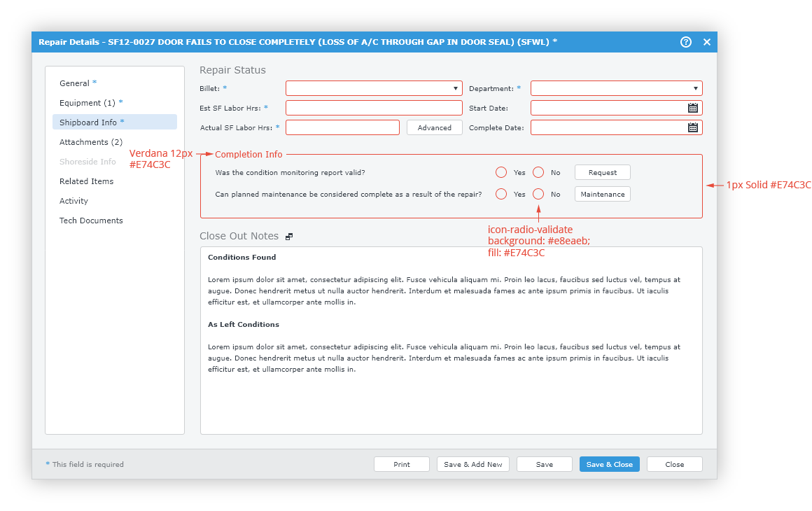The height and width of the screenshot is (511, 812).
Task: Select No for planned maintenance considered complete
Action: point(538,194)
